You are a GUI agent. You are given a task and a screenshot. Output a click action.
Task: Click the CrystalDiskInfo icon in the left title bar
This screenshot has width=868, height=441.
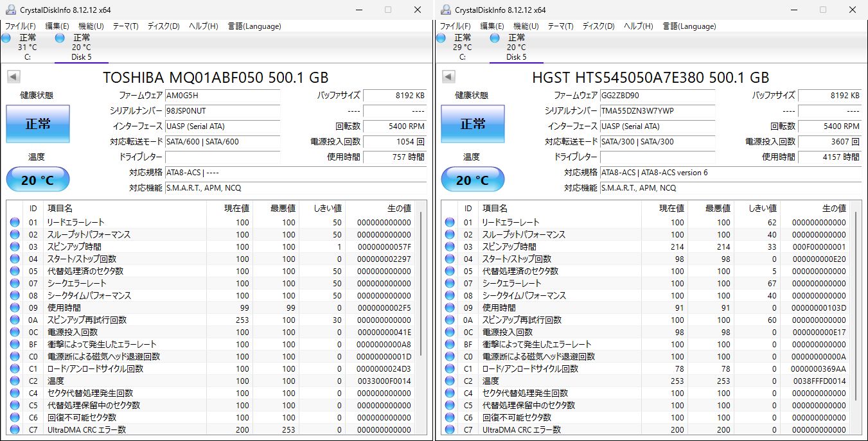10,10
